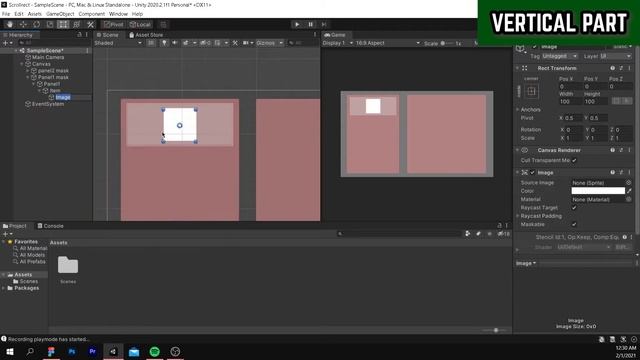Viewport: 640px width, 360px height.
Task: Open the custom editor tools icon
Action: 90,24
